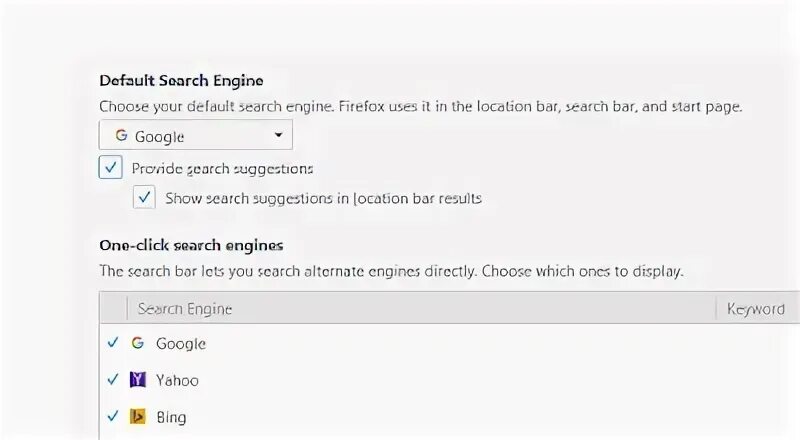Click the Keyword column header
The image size is (800, 440).
point(756,308)
